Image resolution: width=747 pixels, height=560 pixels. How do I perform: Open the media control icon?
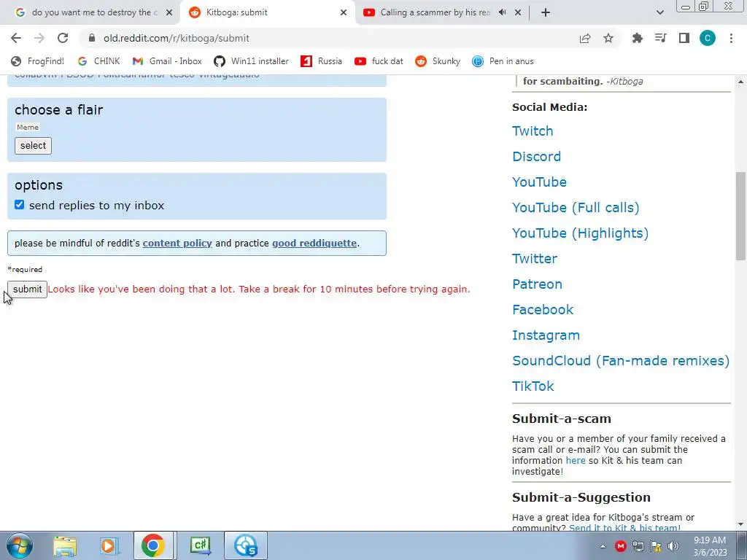point(660,38)
